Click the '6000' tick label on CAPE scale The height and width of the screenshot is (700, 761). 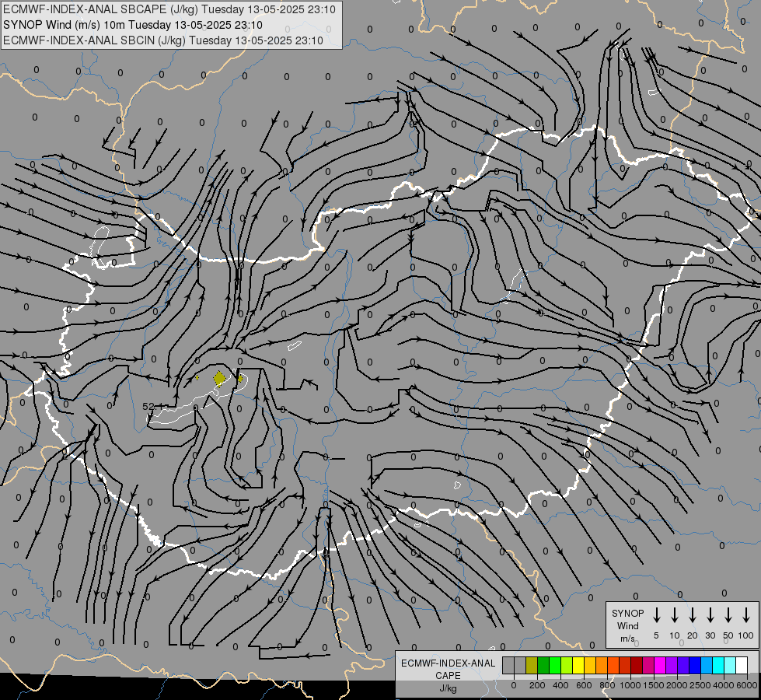tap(747, 685)
